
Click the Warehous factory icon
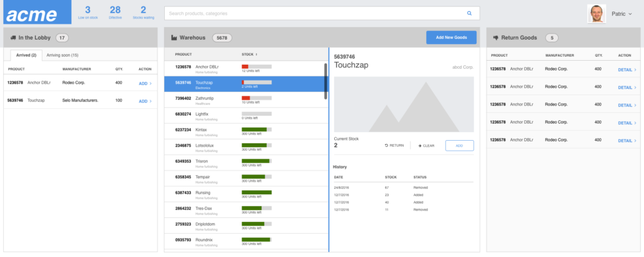pyautogui.click(x=173, y=38)
